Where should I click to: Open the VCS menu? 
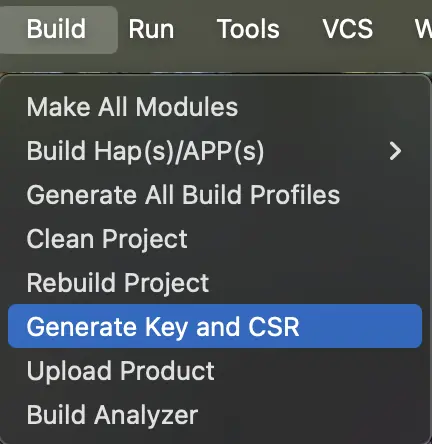pyautogui.click(x=347, y=29)
